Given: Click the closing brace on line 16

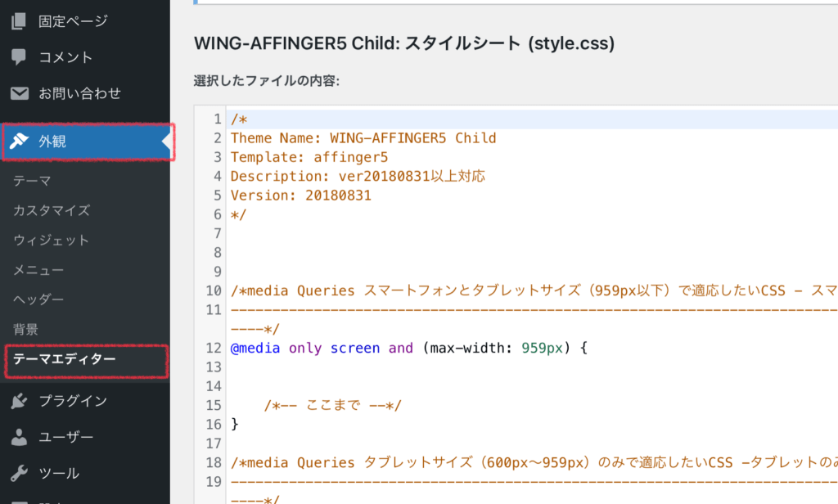Looking at the screenshot, I should coord(235,424).
